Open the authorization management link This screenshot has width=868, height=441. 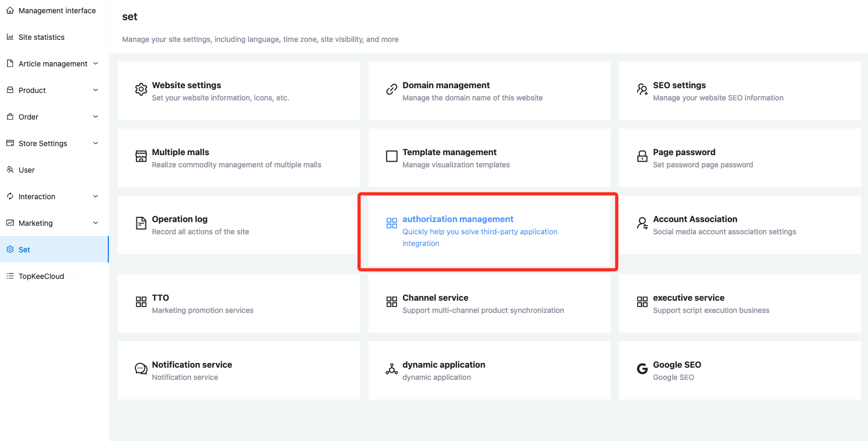[x=458, y=219]
